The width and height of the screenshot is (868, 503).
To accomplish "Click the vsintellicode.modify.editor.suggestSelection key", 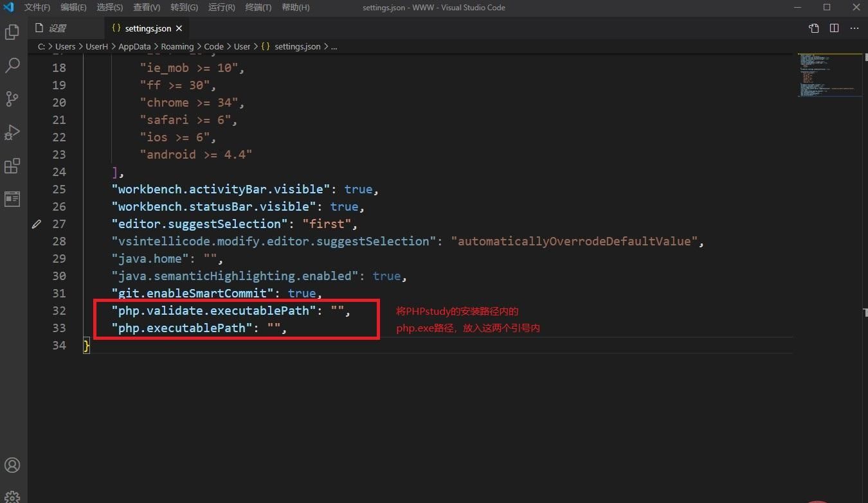I will [275, 242].
